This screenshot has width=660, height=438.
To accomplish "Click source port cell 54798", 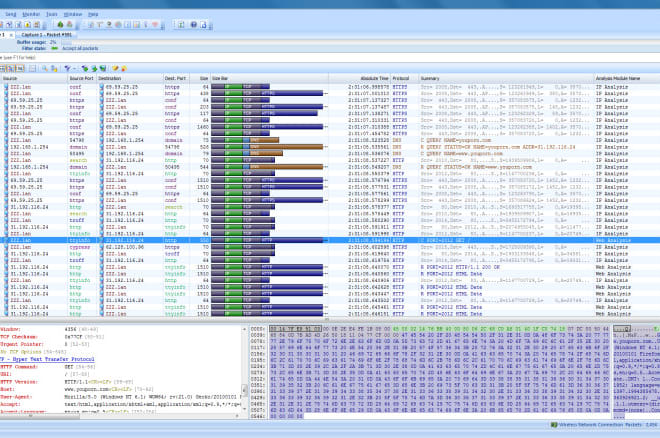I will pos(77,141).
